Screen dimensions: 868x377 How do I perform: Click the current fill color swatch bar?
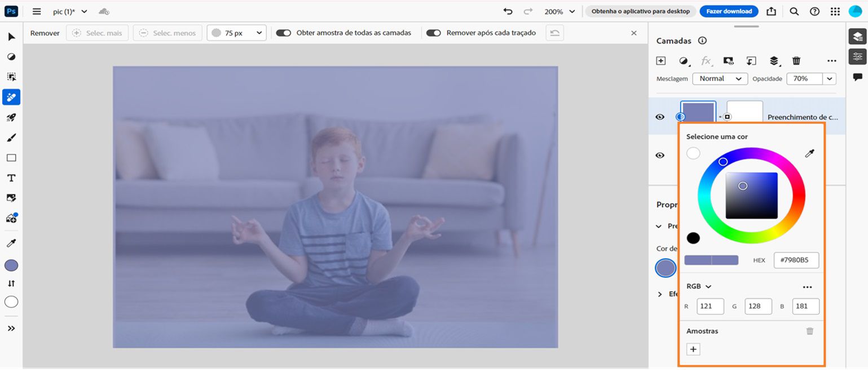(x=712, y=260)
